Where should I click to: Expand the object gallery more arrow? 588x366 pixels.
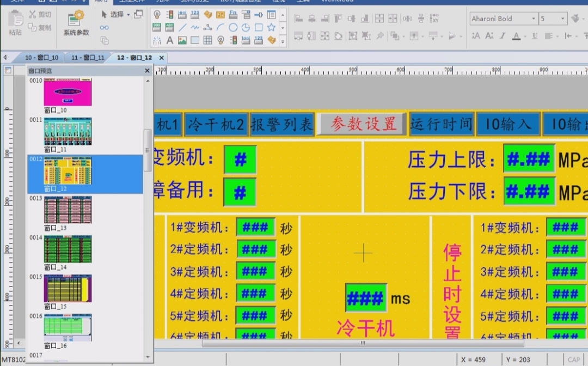282,41
